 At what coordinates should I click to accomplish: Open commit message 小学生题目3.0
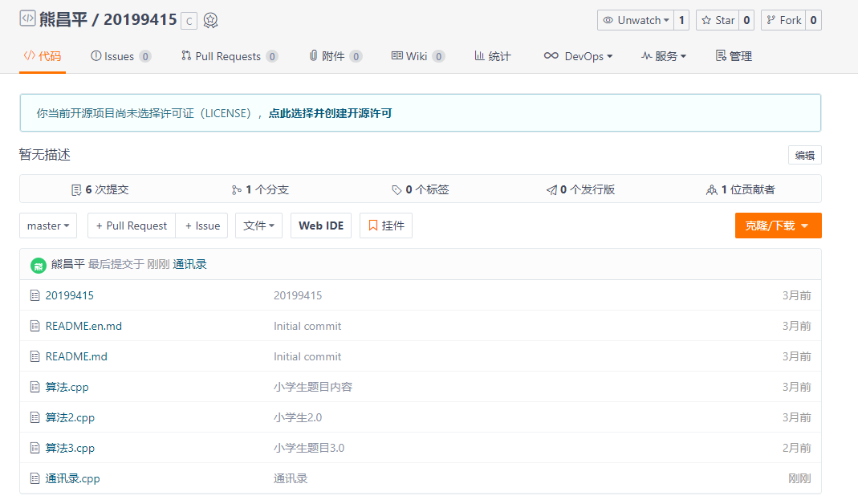(309, 448)
